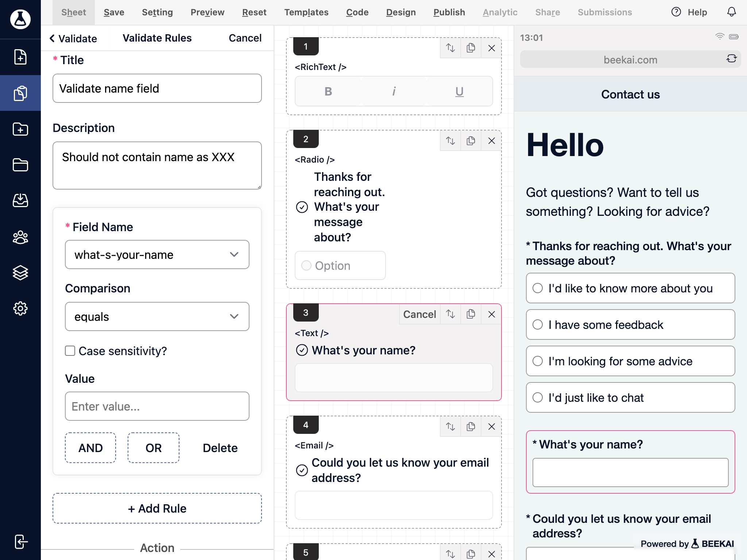Remove block 3 Text
Screen dimensions: 747x560
pos(491,314)
